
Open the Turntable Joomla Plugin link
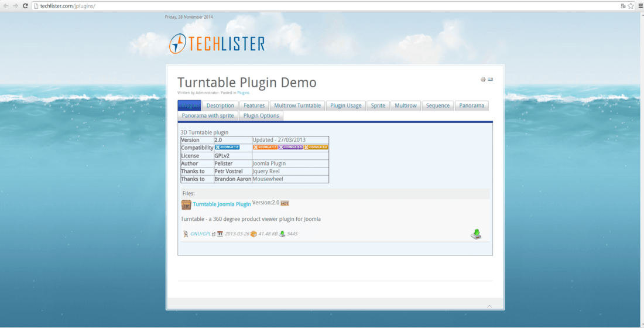(222, 204)
